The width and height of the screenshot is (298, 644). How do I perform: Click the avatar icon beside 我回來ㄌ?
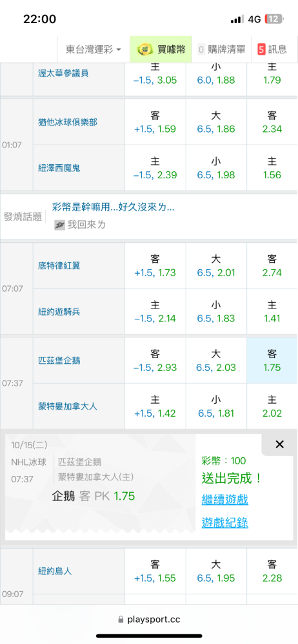click(x=59, y=225)
